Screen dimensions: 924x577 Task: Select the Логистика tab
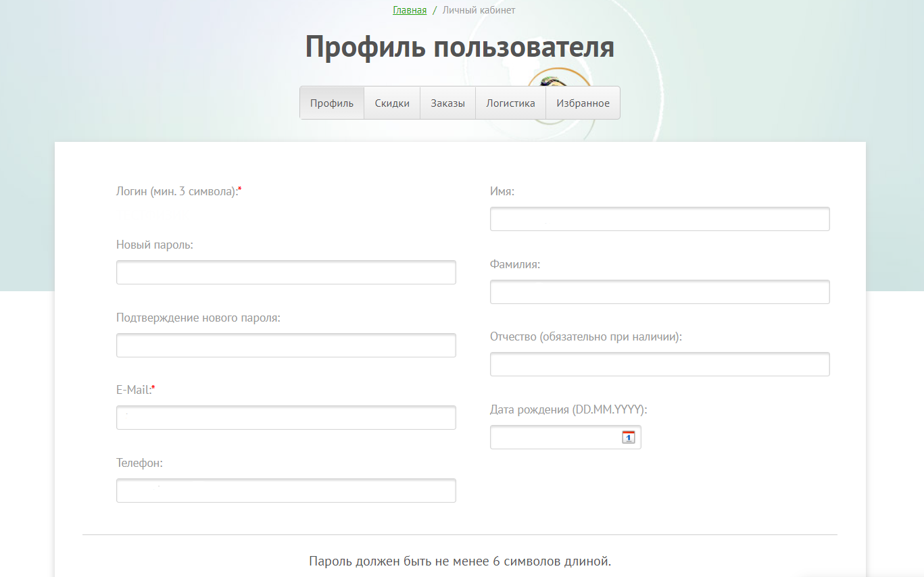click(x=510, y=103)
